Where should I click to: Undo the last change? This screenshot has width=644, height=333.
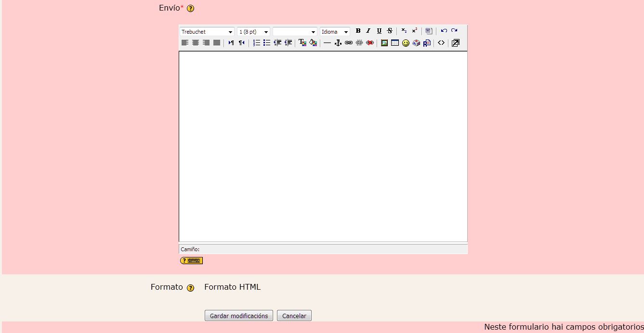444,30
